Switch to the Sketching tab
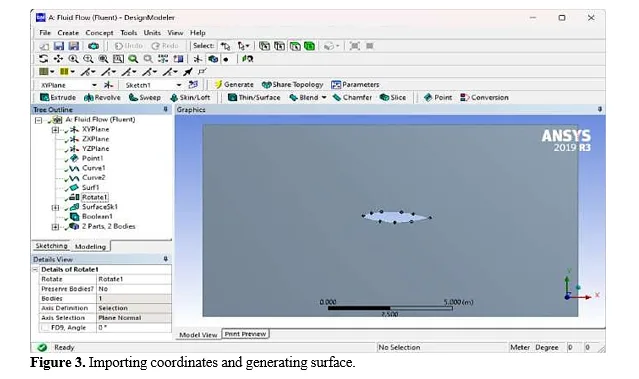 point(51,246)
